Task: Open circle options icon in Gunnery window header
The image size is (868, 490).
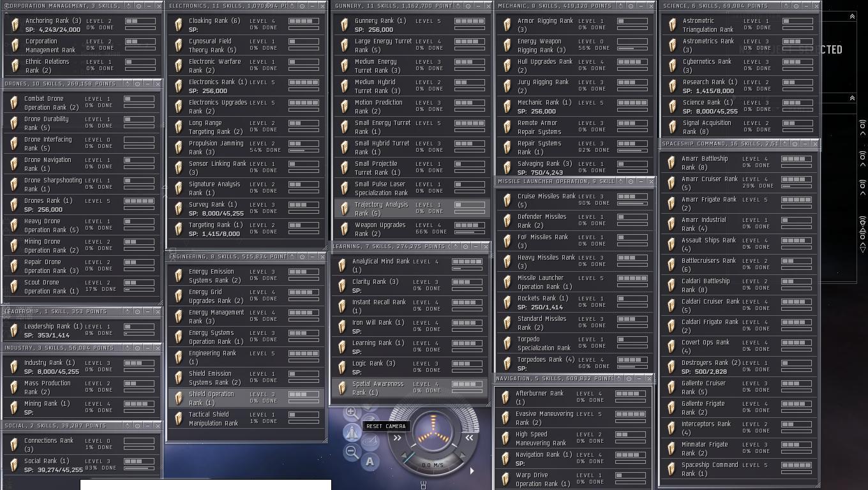Action: 468,6
